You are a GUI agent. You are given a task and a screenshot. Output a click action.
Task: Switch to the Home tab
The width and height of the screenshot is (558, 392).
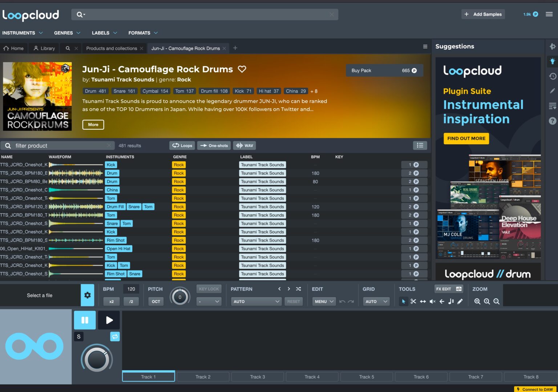point(14,48)
